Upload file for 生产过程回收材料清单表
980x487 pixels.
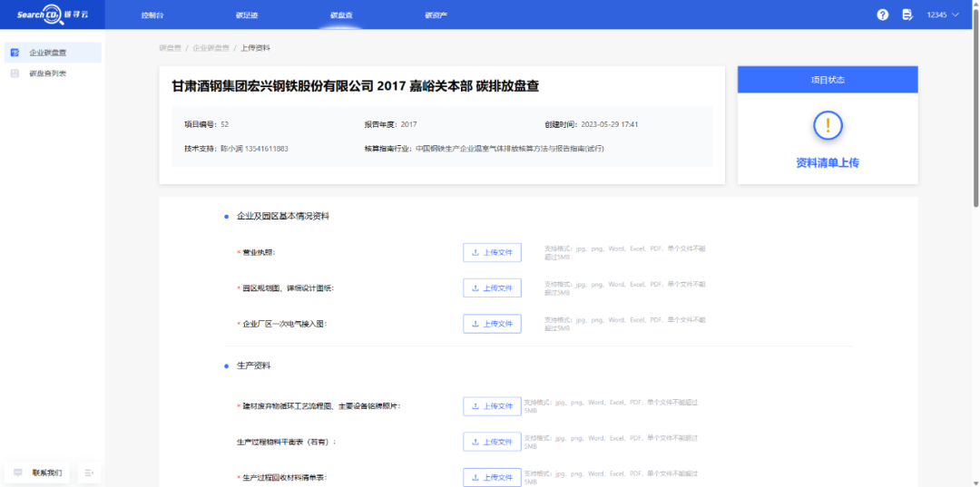(492, 477)
